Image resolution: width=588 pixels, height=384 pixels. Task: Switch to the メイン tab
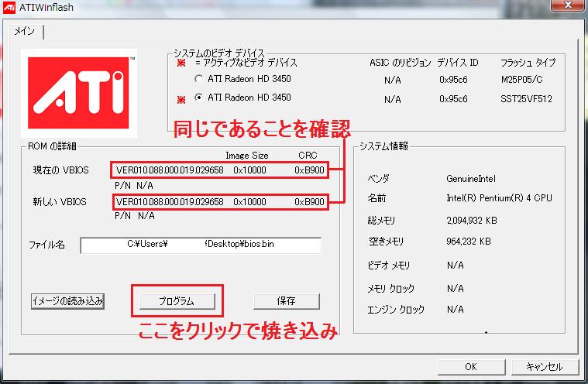point(24,31)
